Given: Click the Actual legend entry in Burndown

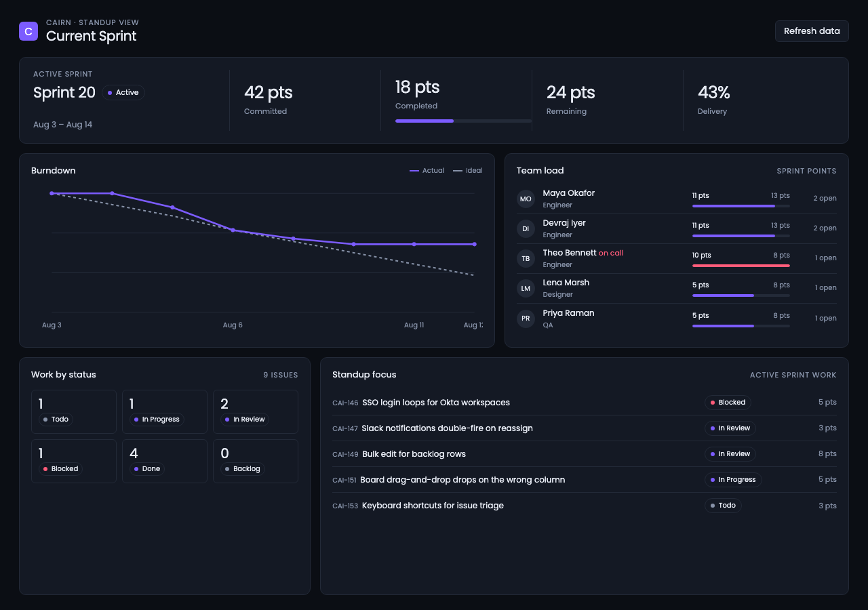Looking at the screenshot, I should [427, 171].
